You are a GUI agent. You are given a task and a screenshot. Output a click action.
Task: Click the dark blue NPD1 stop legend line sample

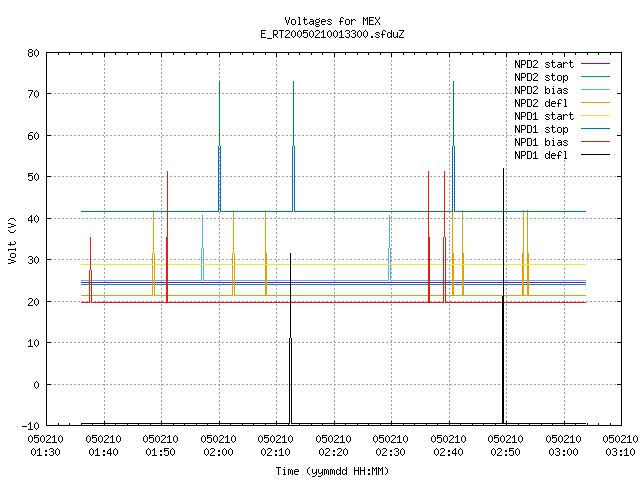[595, 129]
